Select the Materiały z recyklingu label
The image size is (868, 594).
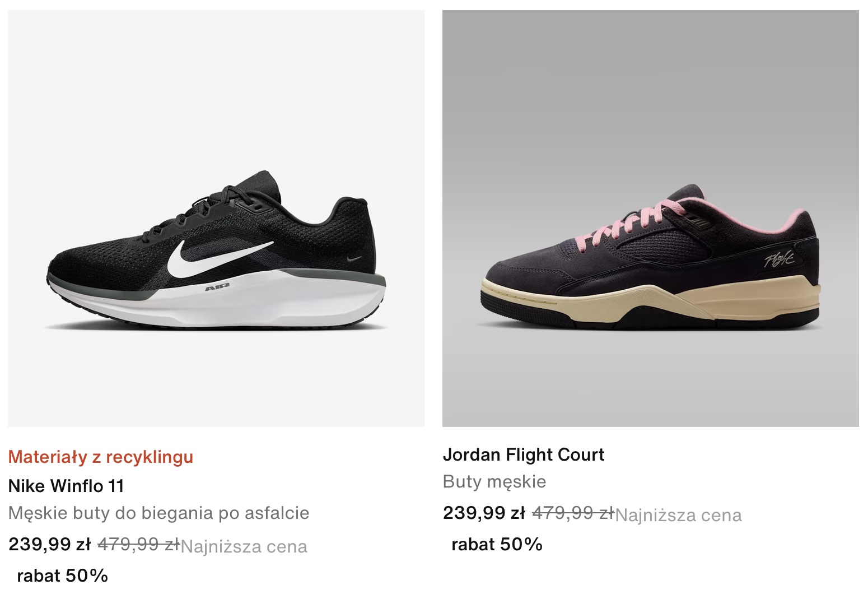click(x=101, y=457)
